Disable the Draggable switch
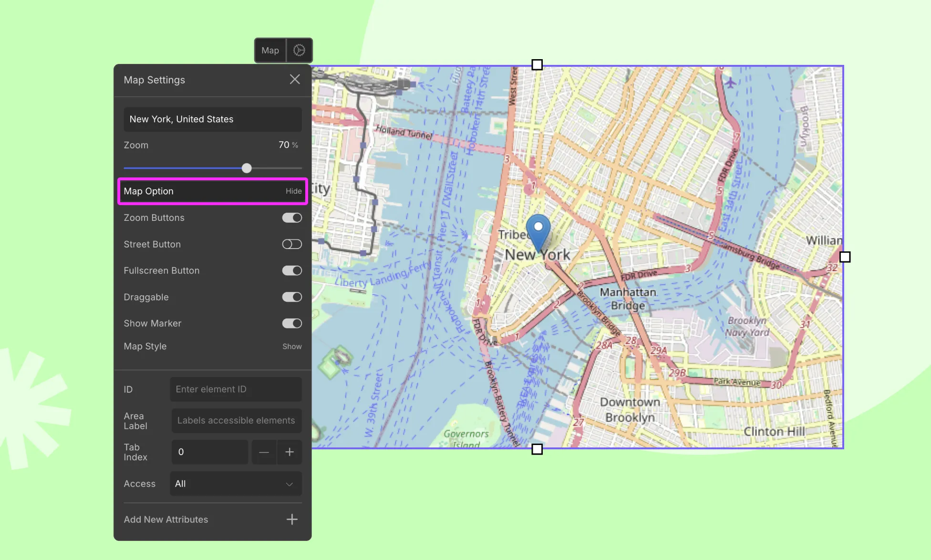Image resolution: width=931 pixels, height=560 pixels. click(x=292, y=297)
